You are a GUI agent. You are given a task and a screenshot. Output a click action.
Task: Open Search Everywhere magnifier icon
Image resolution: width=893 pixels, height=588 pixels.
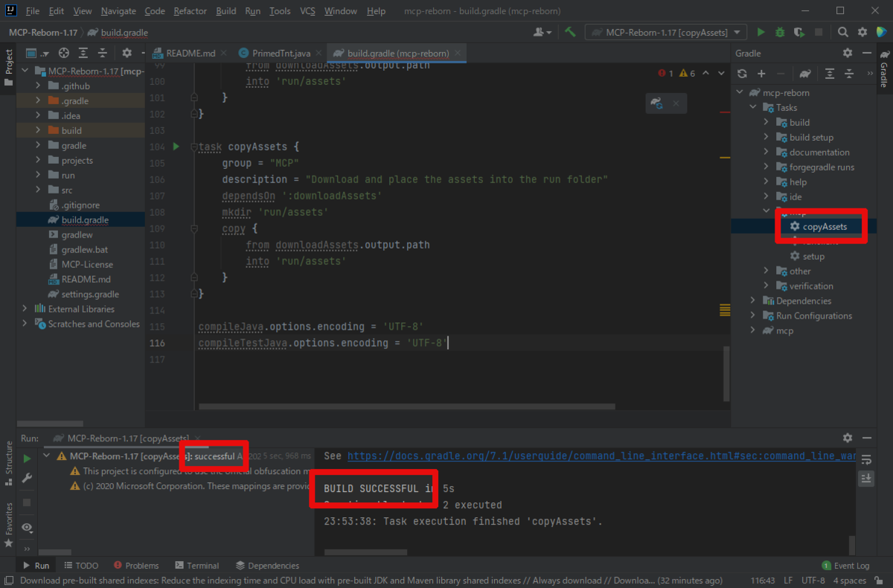[x=842, y=32]
